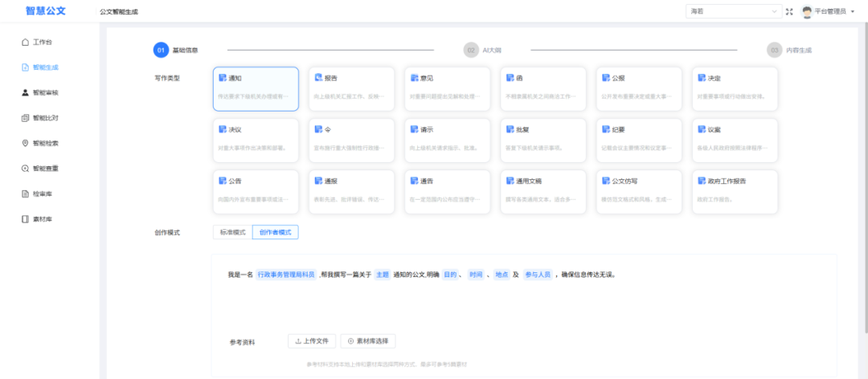Viewport: 868px width, 379px height.
Task: Click the 通报 card icon
Action: (318, 181)
